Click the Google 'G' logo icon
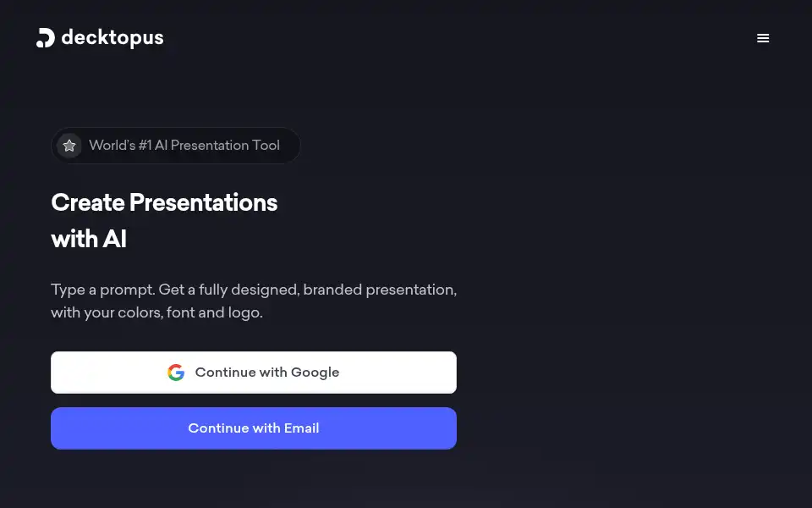Screen dimensions: 812x508 (176, 373)
